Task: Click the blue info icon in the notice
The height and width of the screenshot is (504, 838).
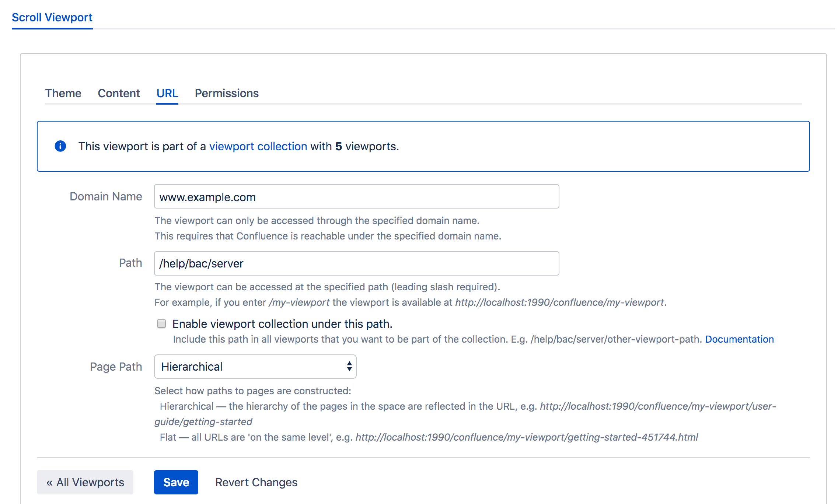Action: (x=60, y=146)
